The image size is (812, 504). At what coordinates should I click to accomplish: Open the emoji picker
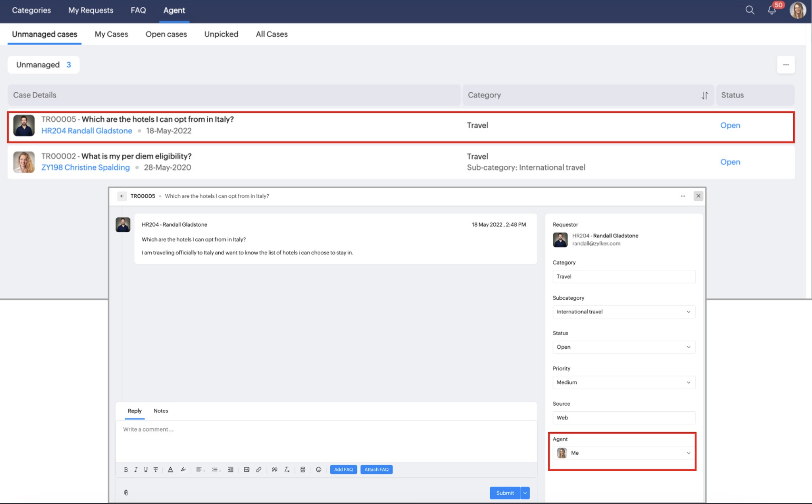pyautogui.click(x=319, y=469)
